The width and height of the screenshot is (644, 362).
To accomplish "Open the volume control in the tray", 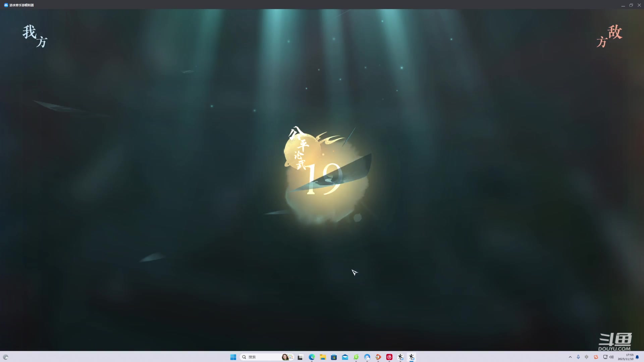I will tap(611, 357).
